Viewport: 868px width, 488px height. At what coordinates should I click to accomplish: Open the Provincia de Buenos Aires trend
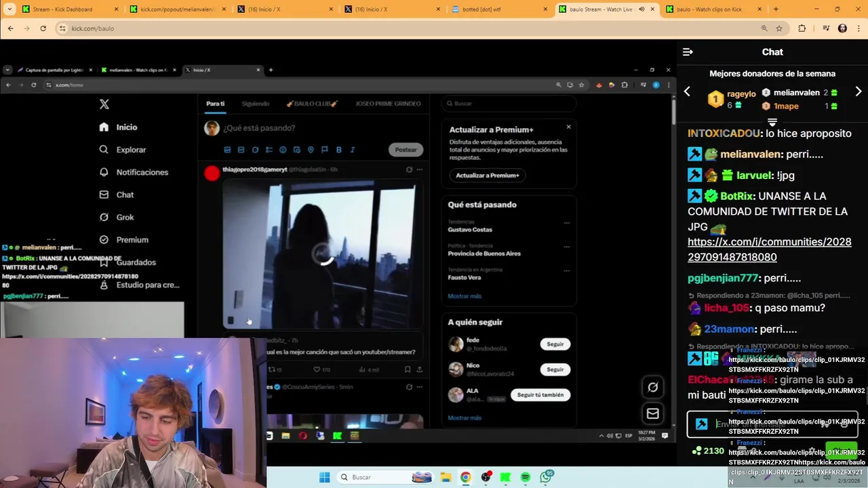pyautogui.click(x=484, y=253)
